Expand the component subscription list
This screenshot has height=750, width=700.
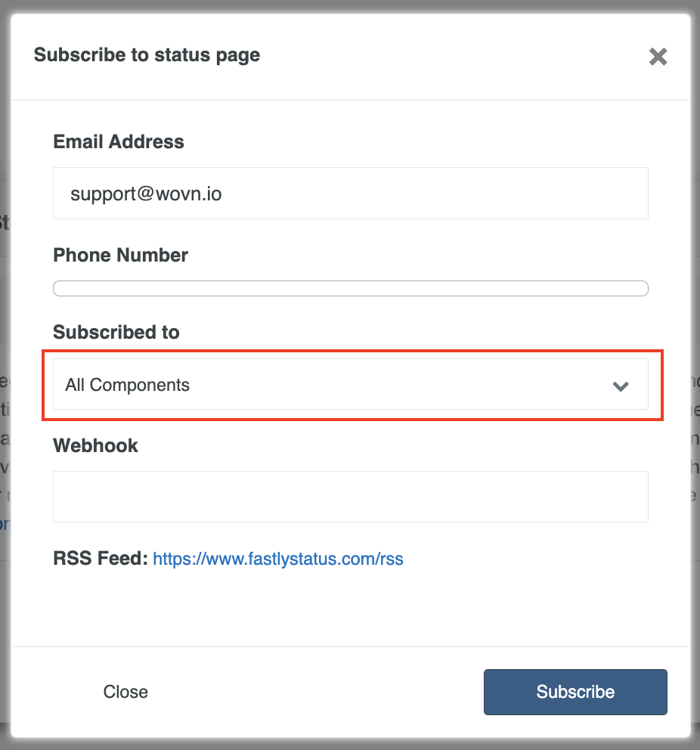tap(351, 383)
